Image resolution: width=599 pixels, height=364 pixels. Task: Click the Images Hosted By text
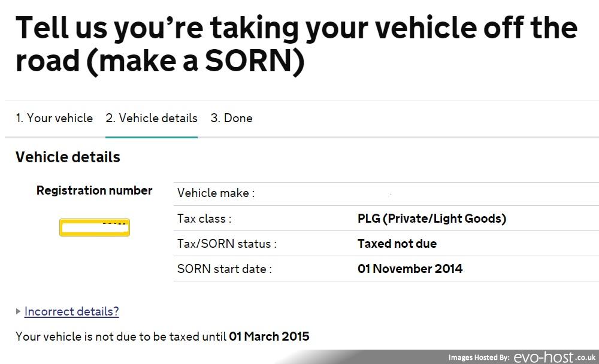click(479, 357)
